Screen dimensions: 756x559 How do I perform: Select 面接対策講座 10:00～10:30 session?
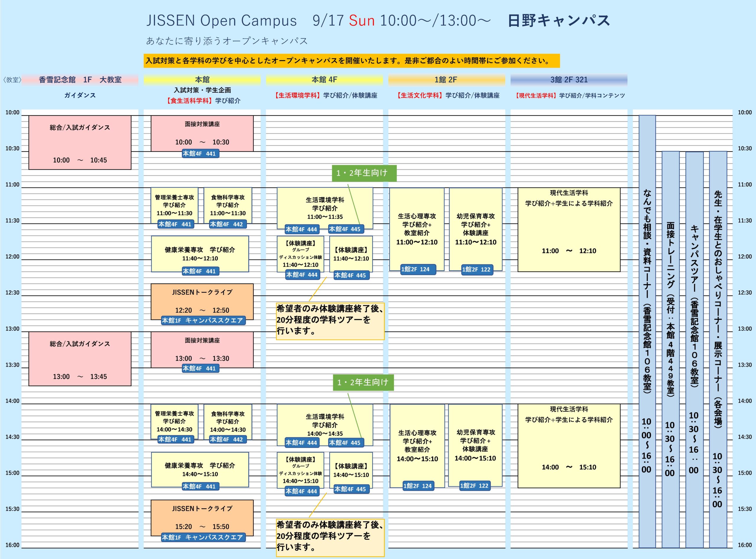tap(202, 133)
